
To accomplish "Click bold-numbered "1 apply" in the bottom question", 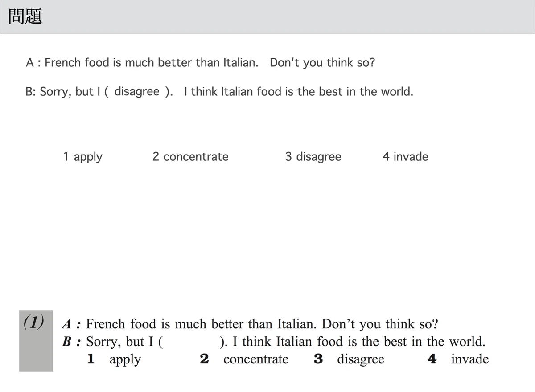I will (x=114, y=359).
